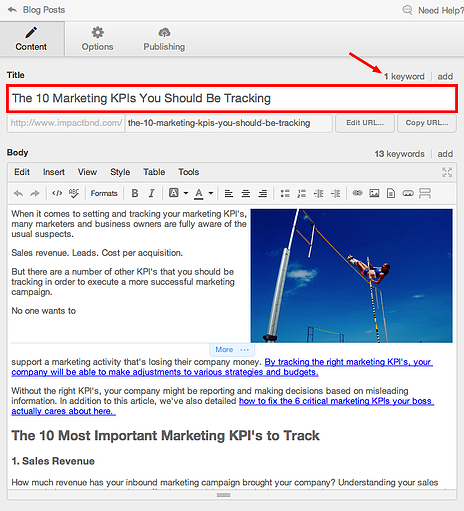Click the Copy URL button
The height and width of the screenshot is (511, 464).
click(x=427, y=123)
